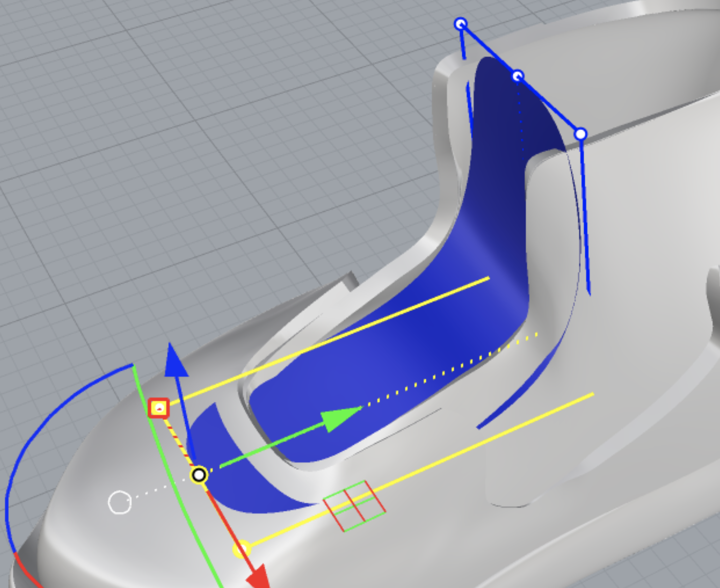Click the solid yellow circle endpoint

click(241, 549)
